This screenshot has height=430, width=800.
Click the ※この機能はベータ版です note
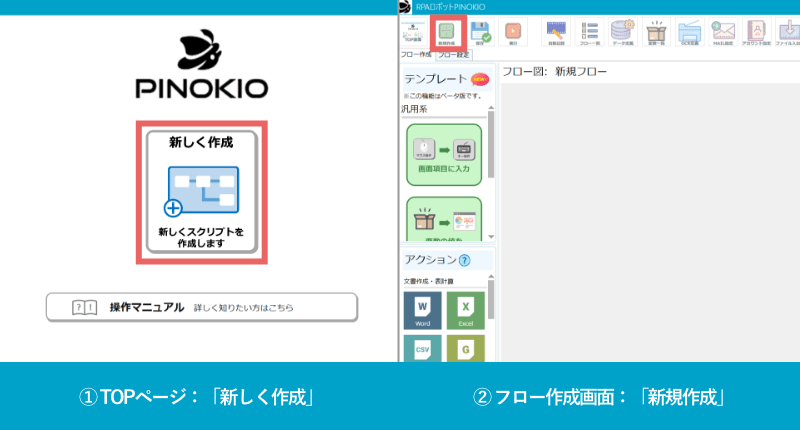(442, 96)
